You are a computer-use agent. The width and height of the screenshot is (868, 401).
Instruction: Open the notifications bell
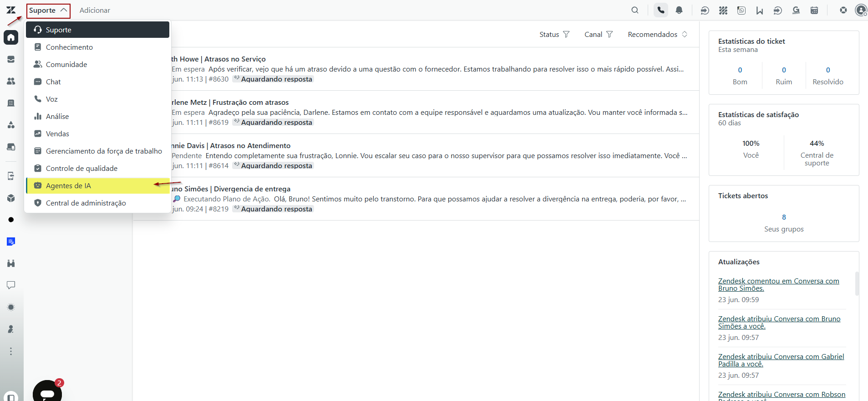point(679,10)
